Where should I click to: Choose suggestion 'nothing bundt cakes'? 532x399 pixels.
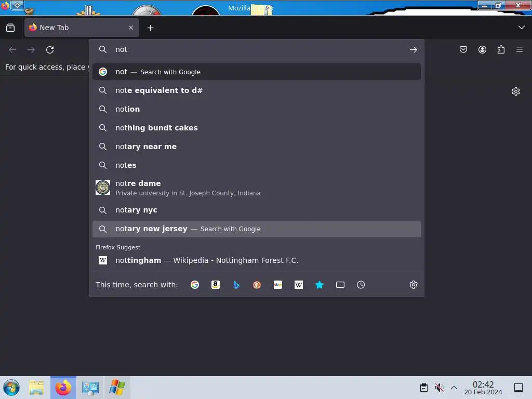click(x=257, y=128)
